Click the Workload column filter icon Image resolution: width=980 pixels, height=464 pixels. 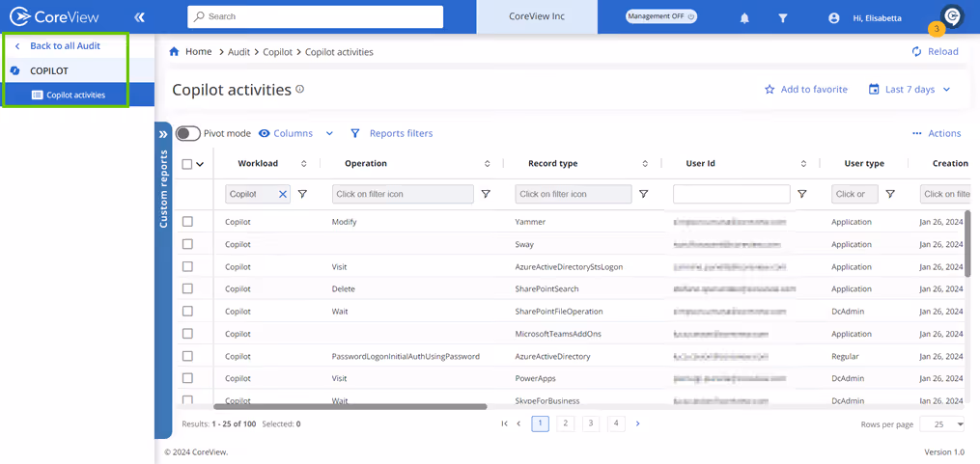point(302,194)
